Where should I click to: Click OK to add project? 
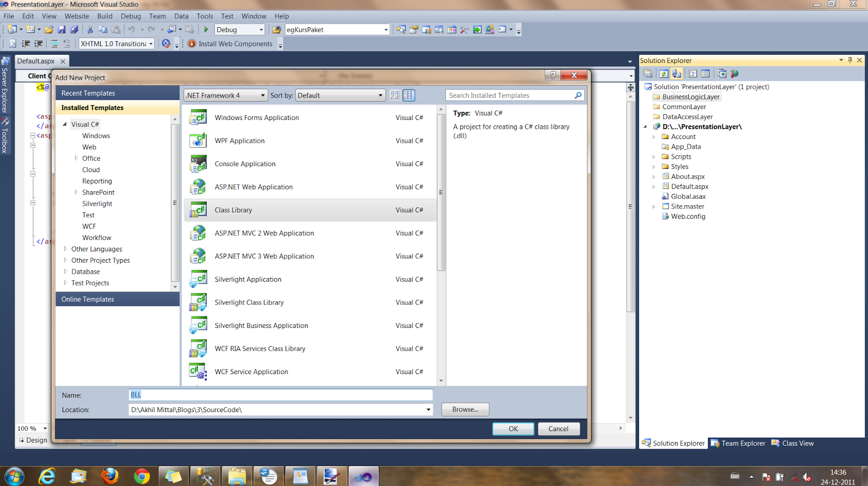[513, 429]
